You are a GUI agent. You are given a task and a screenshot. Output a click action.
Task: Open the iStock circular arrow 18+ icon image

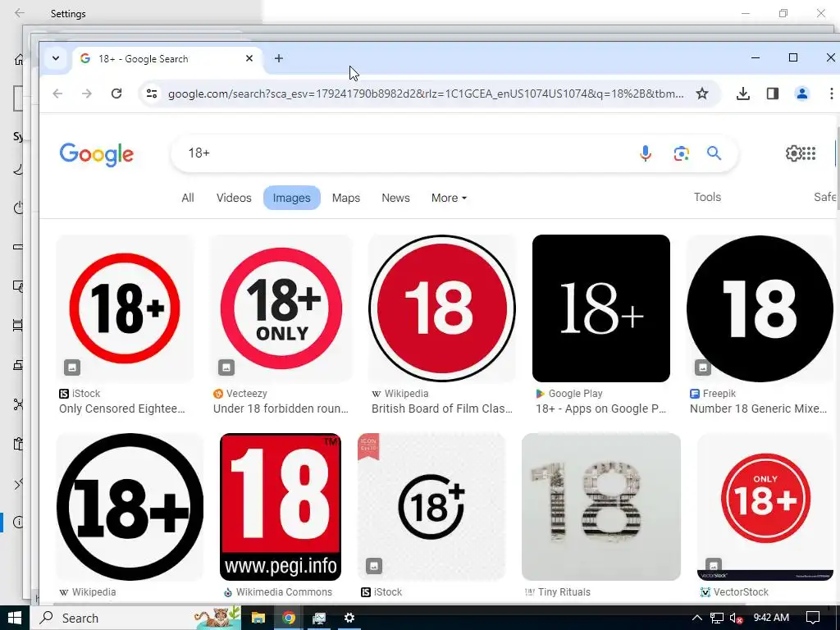431,507
